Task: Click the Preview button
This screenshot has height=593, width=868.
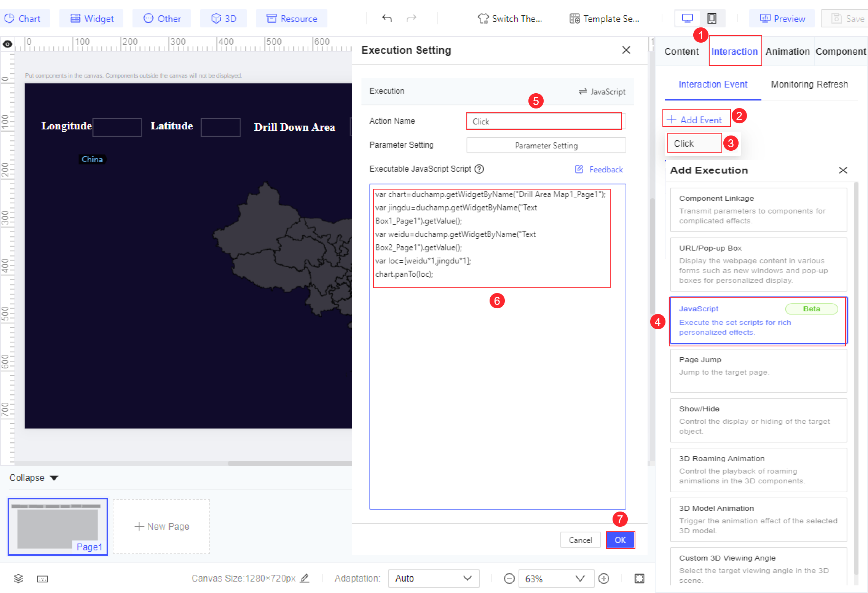Action: (782, 18)
